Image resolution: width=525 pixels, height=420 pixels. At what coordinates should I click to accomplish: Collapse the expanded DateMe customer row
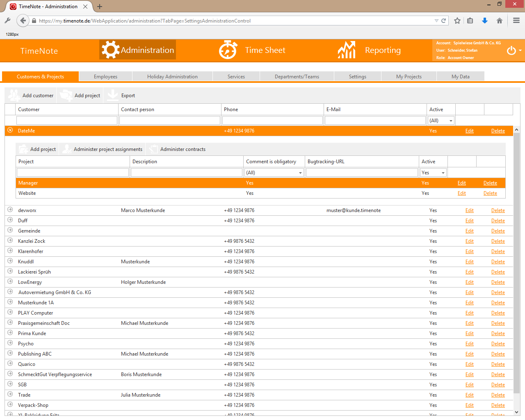(10, 130)
